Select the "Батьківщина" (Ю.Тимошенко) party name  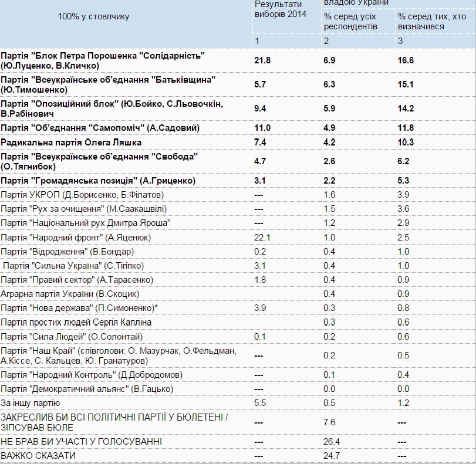(109, 84)
